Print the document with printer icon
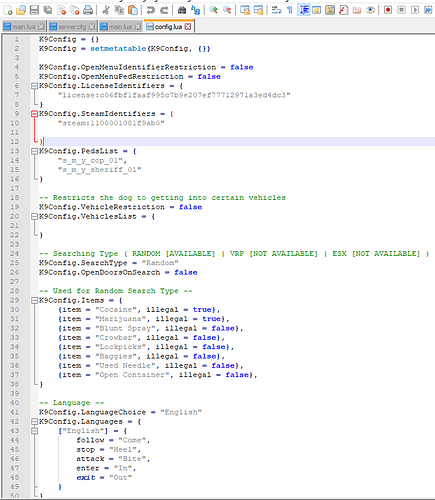This screenshot has width=435, height=500. (x=88, y=10)
